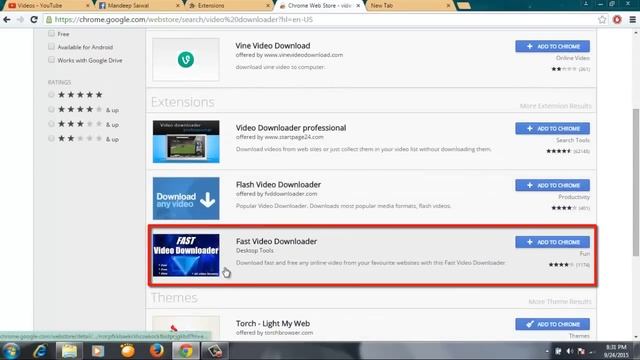Screen dimensions: 640x360
Task: Tick the Available for Android checkbox
Action: click(x=51, y=47)
